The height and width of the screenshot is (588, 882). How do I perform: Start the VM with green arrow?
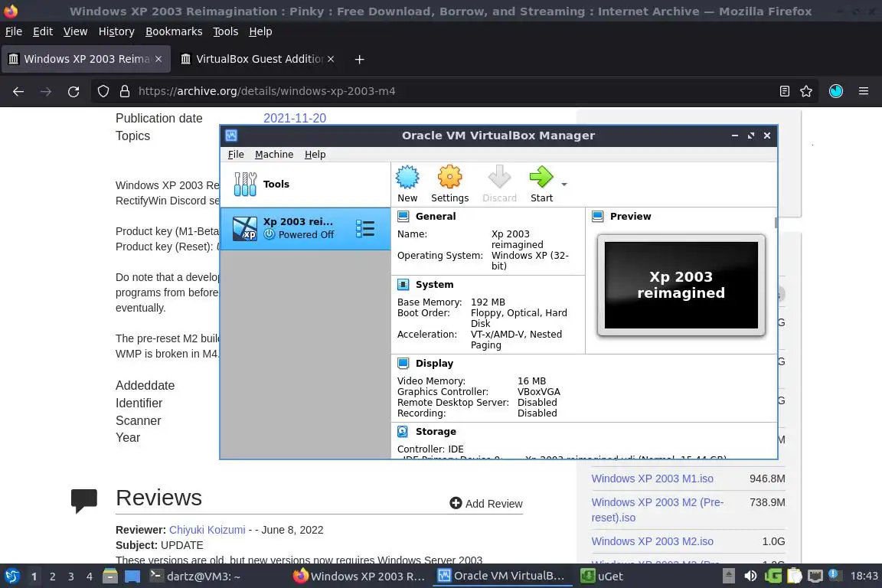point(541,178)
